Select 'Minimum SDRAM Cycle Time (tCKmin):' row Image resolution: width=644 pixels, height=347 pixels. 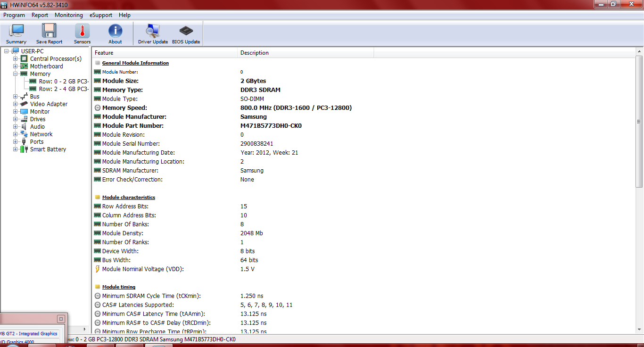point(151,296)
